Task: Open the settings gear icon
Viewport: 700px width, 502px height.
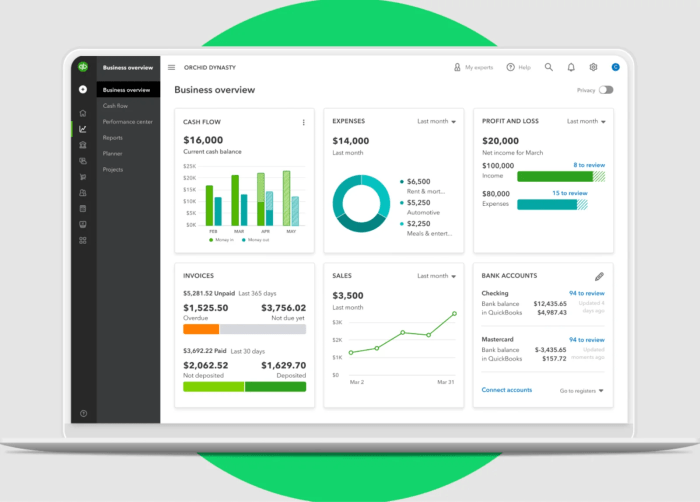Action: tap(593, 67)
